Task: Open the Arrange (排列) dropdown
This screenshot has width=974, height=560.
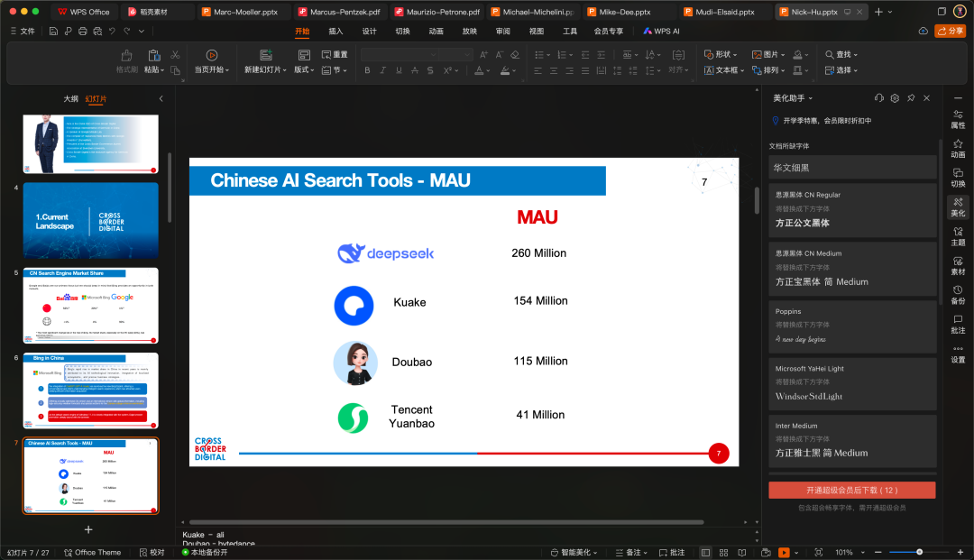Action: [x=767, y=70]
